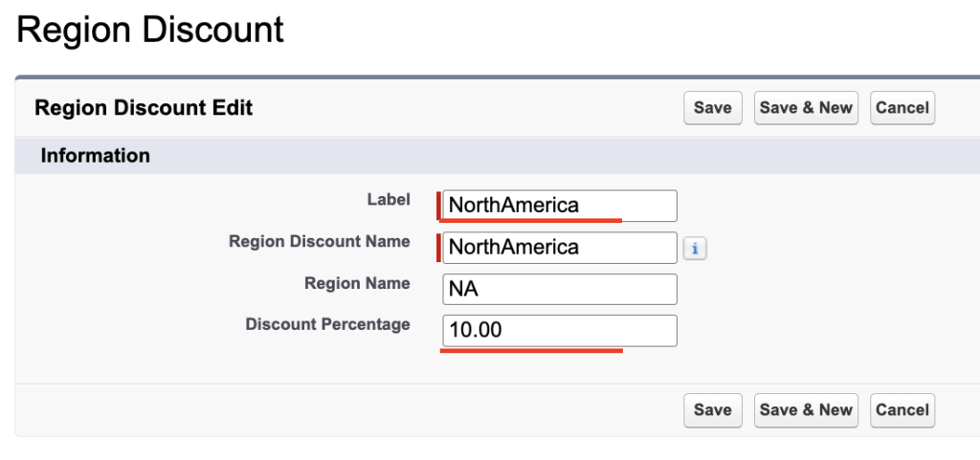Click the red required marker beside Label input
The image size is (980, 460).
(x=438, y=206)
